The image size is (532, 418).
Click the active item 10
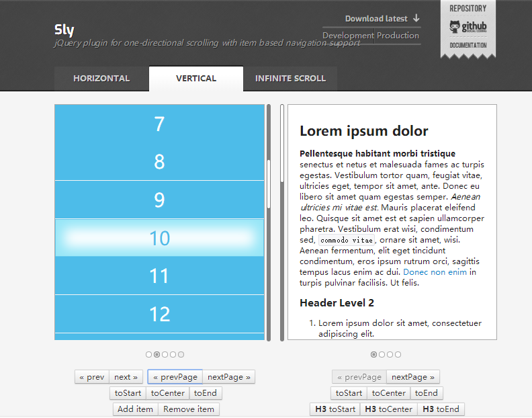pos(159,238)
